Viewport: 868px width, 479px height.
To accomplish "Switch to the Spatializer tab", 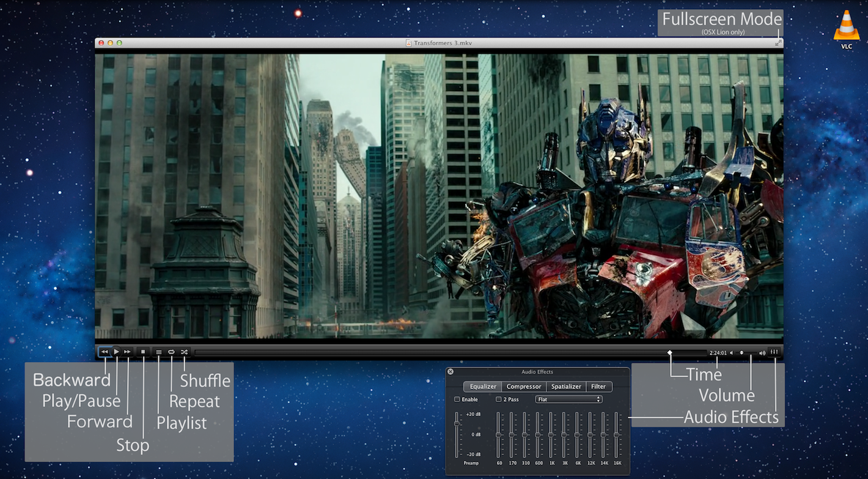I will point(566,387).
